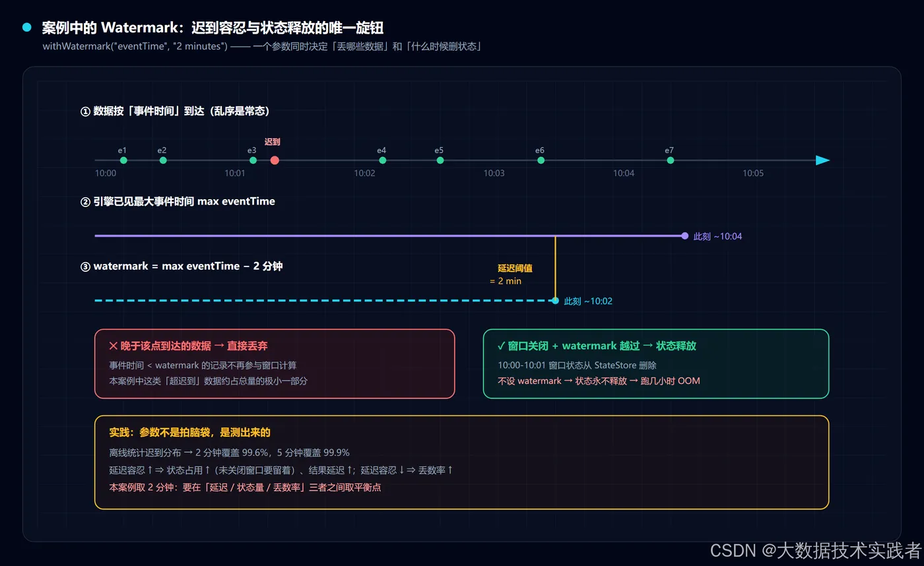Select the e7 event dot on the timeline

click(x=671, y=160)
